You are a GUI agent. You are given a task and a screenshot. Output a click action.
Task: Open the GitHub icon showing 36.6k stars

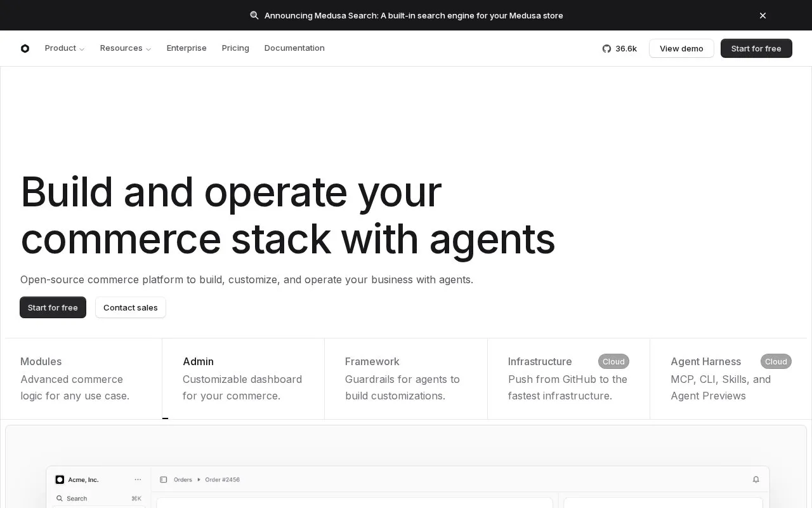[606, 48]
